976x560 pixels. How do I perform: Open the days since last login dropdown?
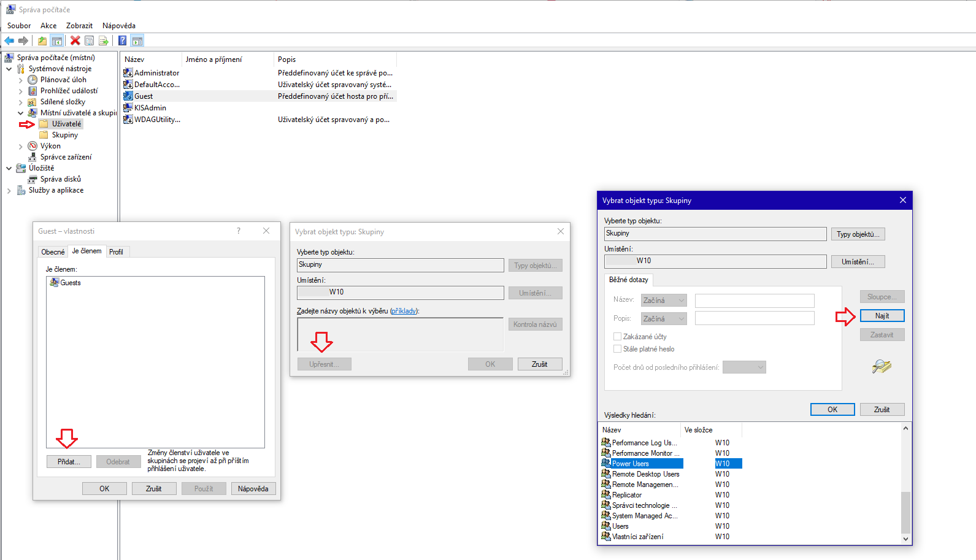pos(744,367)
